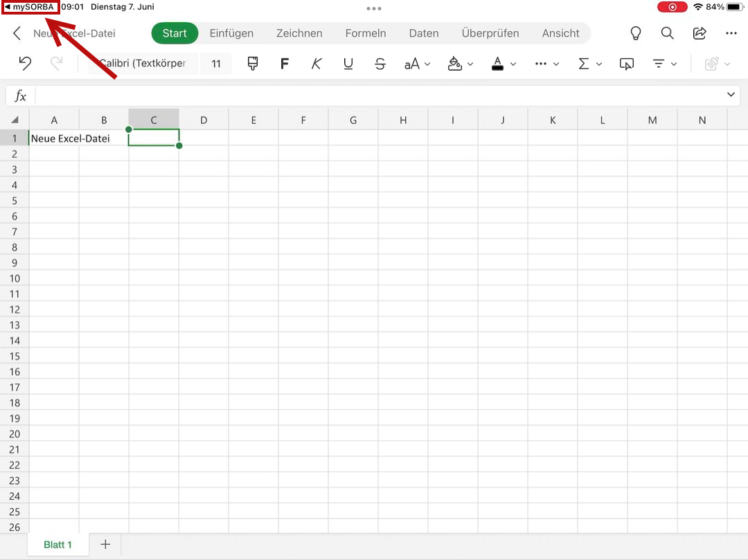Image resolution: width=748 pixels, height=560 pixels.
Task: Click the comment bubble icon in toolbar
Action: click(626, 64)
